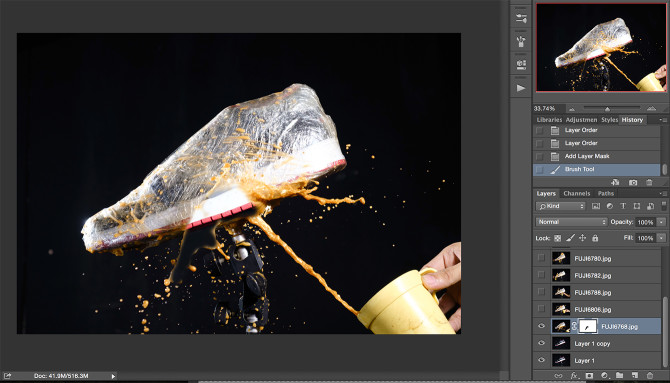Create a new group folder icon
670x383 pixels.
tap(620, 376)
